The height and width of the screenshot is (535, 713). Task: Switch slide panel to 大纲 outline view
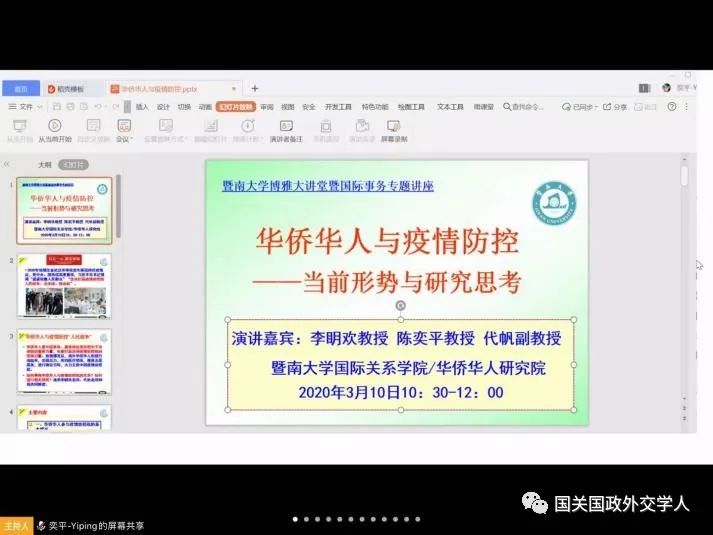pos(45,165)
